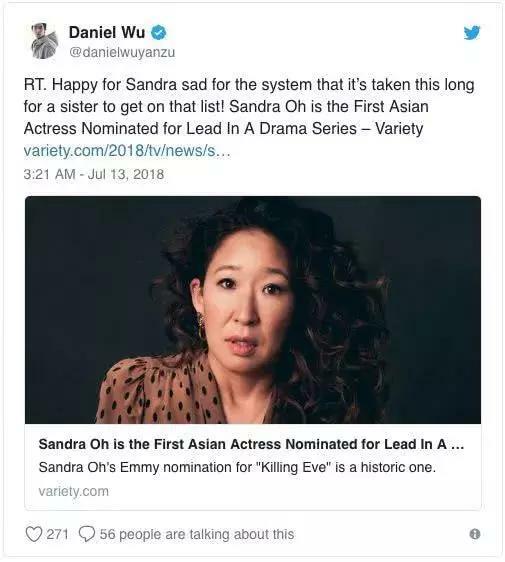Click the blue verified badge icon
The height and width of the screenshot is (562, 505).
coord(158,33)
